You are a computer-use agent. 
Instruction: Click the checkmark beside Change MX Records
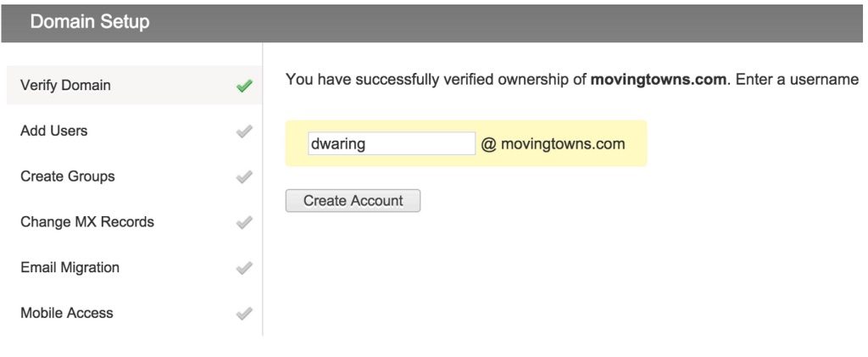point(244,222)
